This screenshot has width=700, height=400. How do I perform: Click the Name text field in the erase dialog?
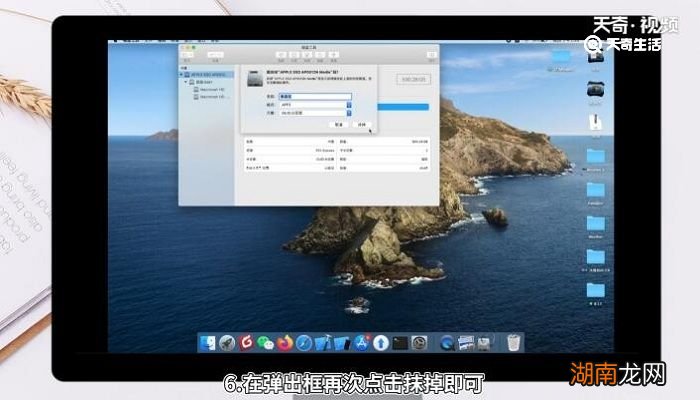point(315,96)
